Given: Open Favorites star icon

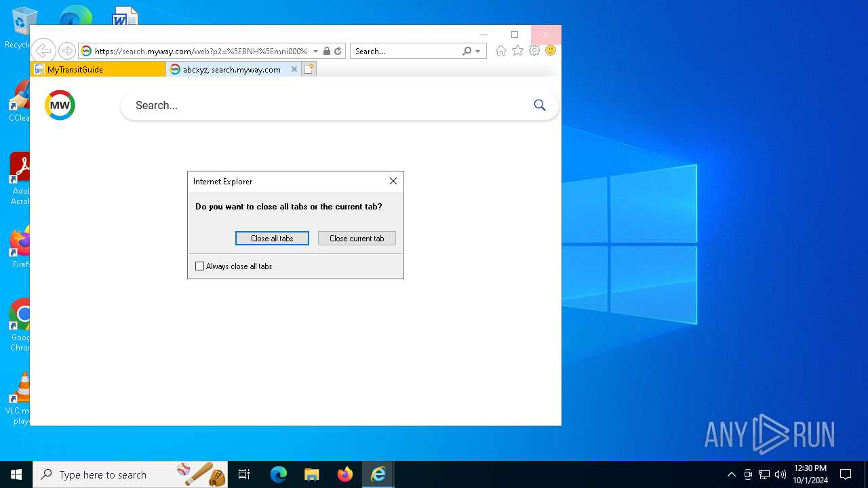Looking at the screenshot, I should point(517,51).
